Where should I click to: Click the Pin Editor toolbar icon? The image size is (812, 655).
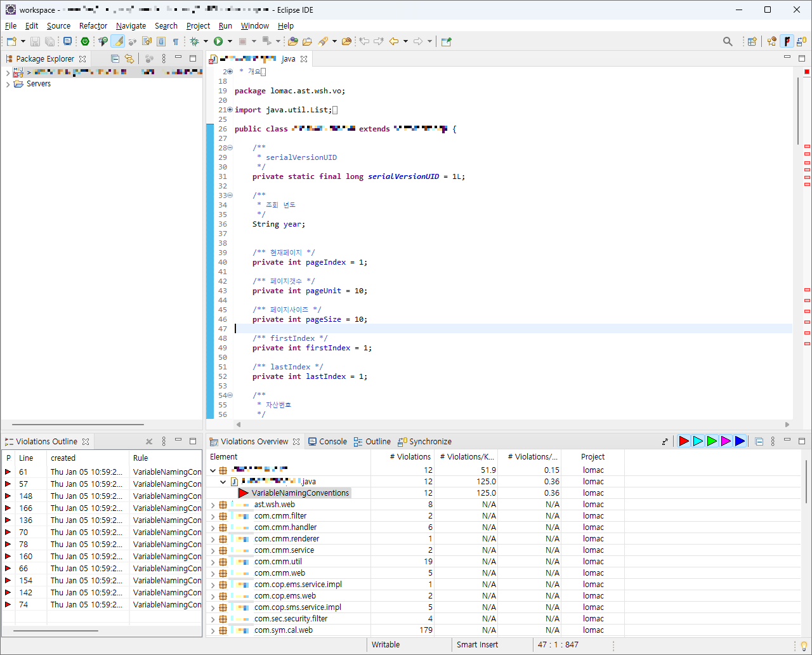click(x=447, y=41)
